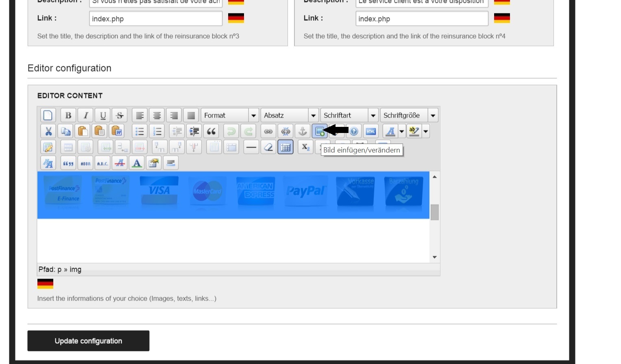The image size is (621, 364).
Task: Click the eraser remove formatting icon
Action: pos(268,147)
